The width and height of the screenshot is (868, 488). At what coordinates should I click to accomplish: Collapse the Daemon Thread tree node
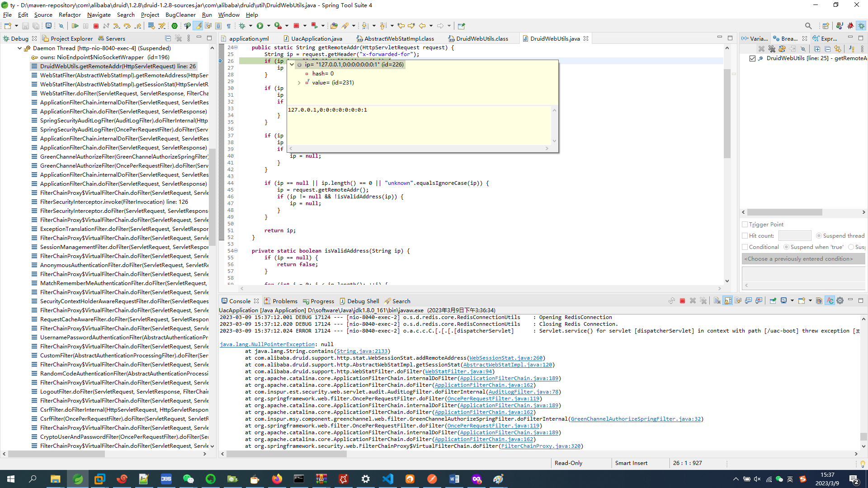click(19, 48)
